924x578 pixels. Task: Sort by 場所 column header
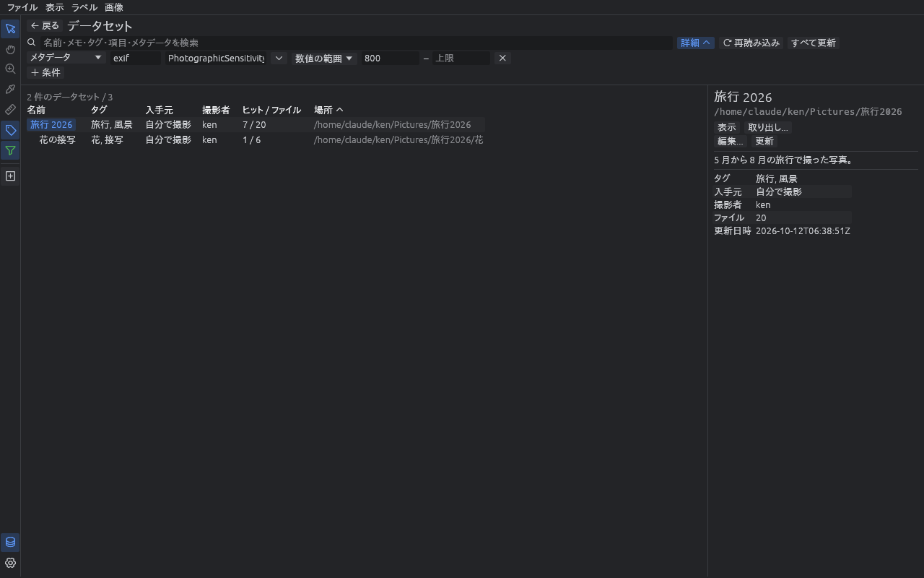[328, 110]
